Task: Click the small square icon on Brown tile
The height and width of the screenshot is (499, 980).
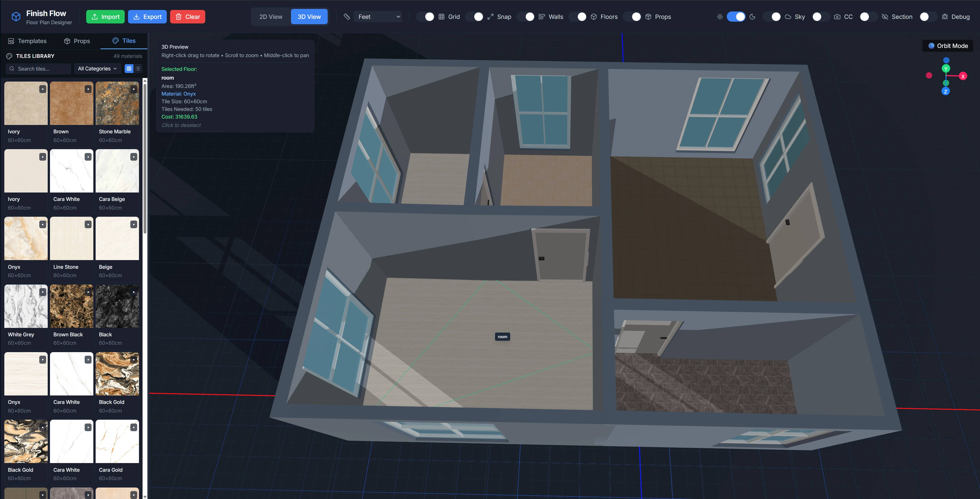Action: (x=88, y=89)
